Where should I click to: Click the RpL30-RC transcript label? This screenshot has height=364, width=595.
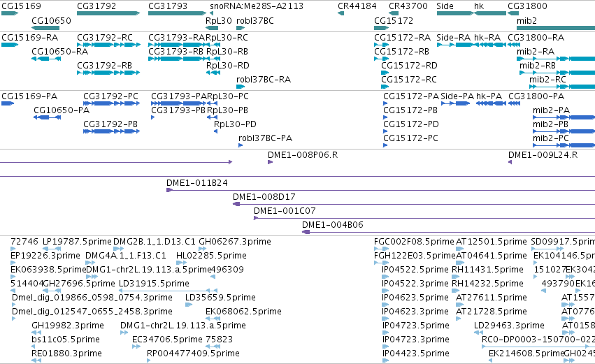point(227,38)
